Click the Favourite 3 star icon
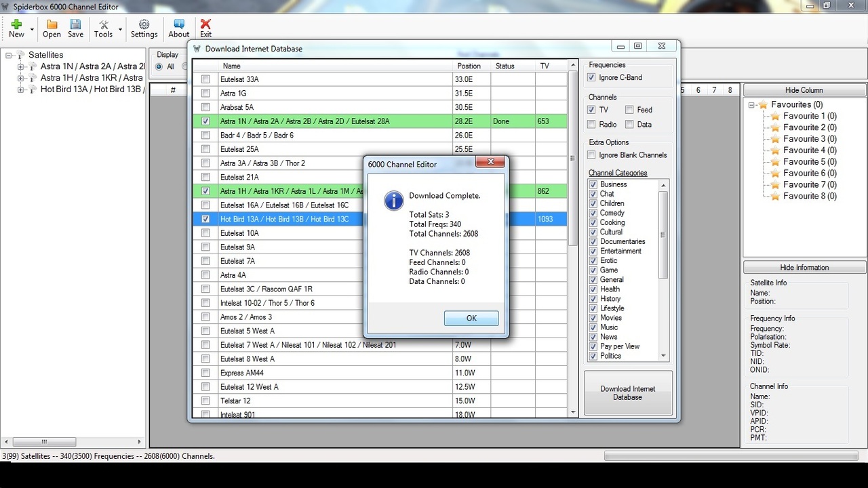 [x=776, y=139]
